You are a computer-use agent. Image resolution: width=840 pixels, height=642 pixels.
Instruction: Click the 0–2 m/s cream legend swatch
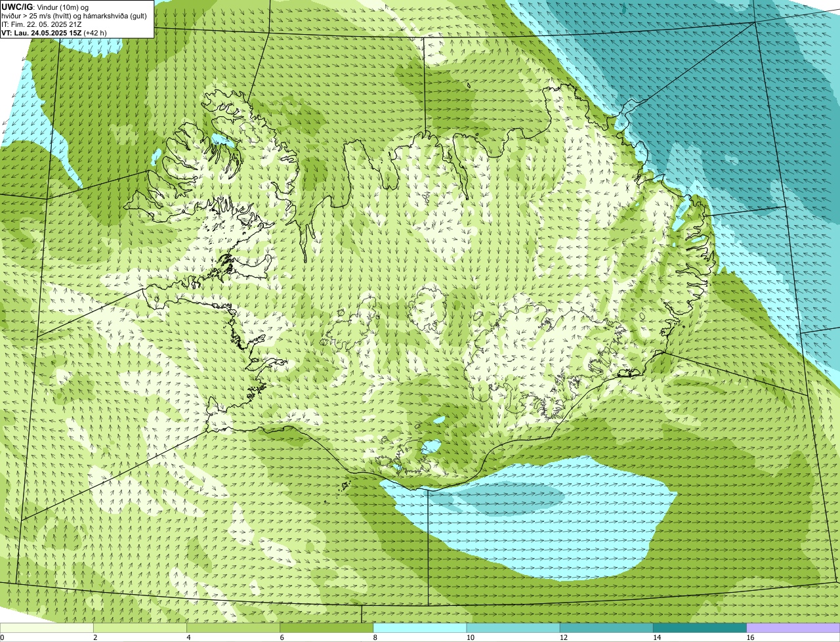[x=47, y=628]
